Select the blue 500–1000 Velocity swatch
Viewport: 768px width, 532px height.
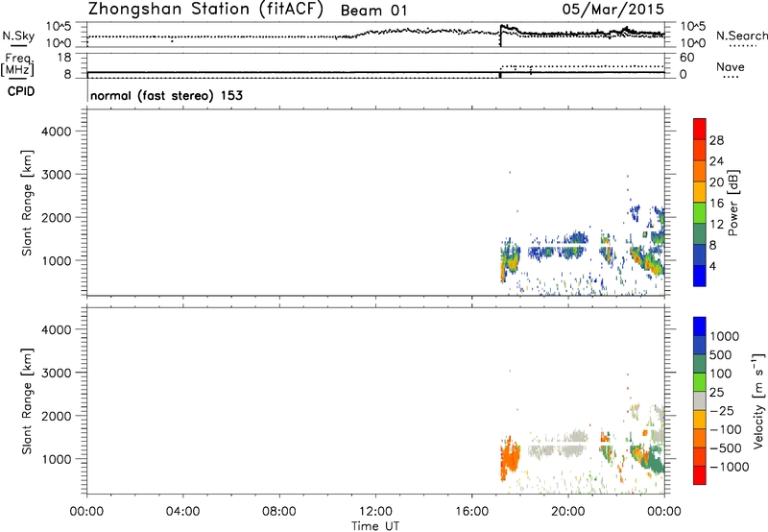coord(700,345)
